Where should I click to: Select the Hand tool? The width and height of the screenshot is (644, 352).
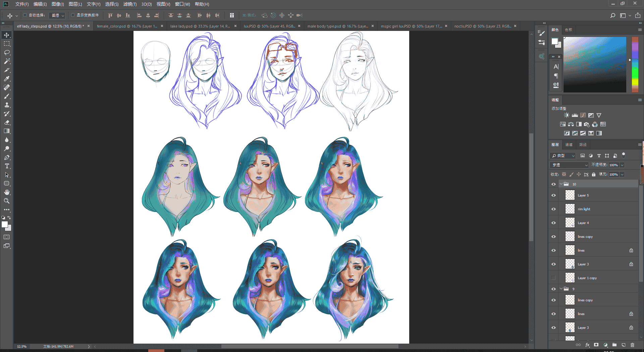point(7,192)
